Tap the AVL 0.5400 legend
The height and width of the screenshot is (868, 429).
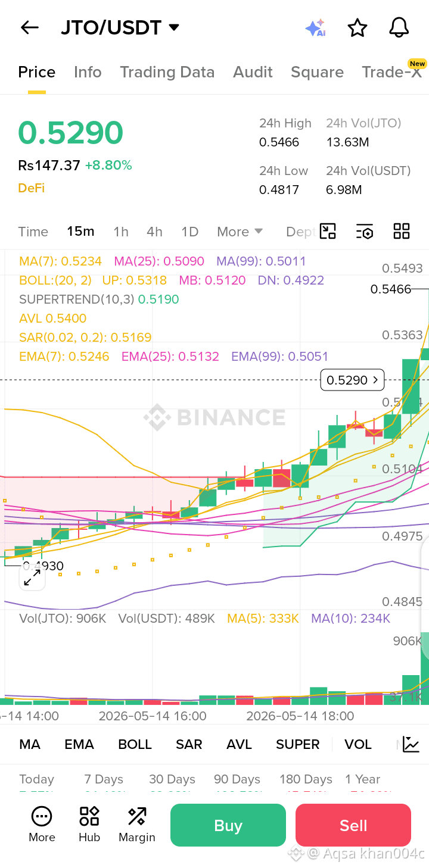[x=53, y=318]
